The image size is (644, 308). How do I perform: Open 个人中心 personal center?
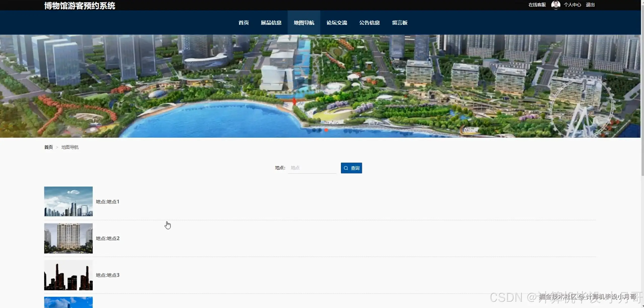(573, 5)
